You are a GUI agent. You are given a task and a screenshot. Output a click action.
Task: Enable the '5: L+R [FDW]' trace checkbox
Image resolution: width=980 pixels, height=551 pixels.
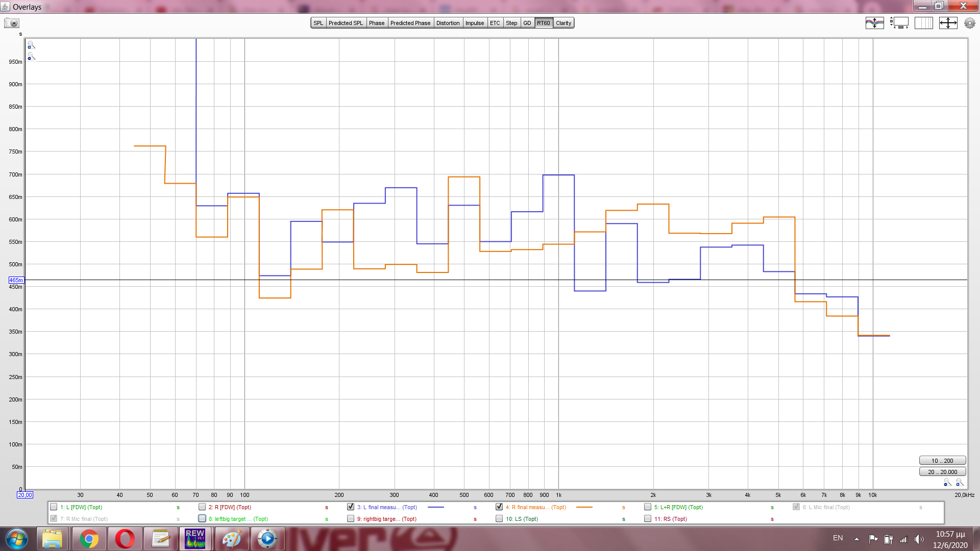(648, 507)
